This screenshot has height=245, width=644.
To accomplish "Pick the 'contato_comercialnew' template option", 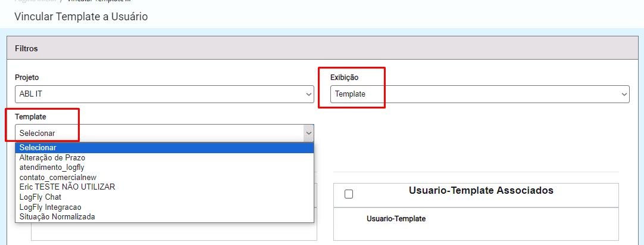I will tap(164, 177).
